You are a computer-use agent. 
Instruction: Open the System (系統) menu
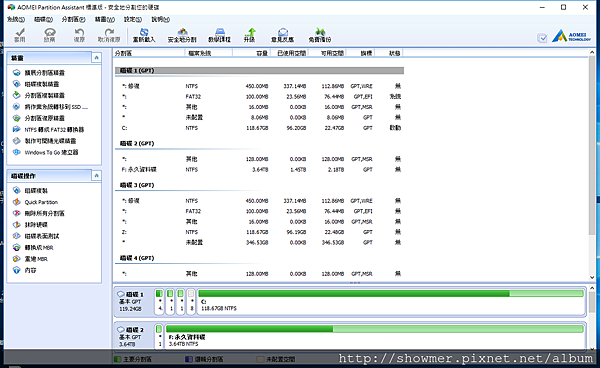(x=16, y=19)
